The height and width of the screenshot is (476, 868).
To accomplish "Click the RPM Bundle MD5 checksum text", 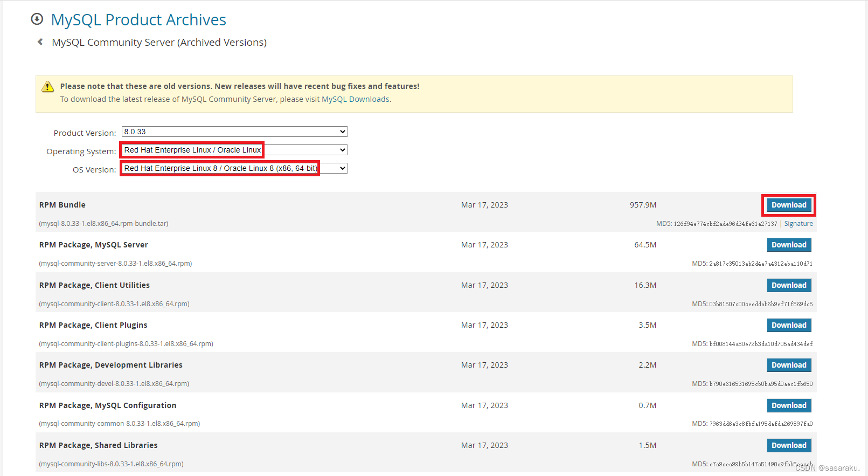I will pos(717,224).
